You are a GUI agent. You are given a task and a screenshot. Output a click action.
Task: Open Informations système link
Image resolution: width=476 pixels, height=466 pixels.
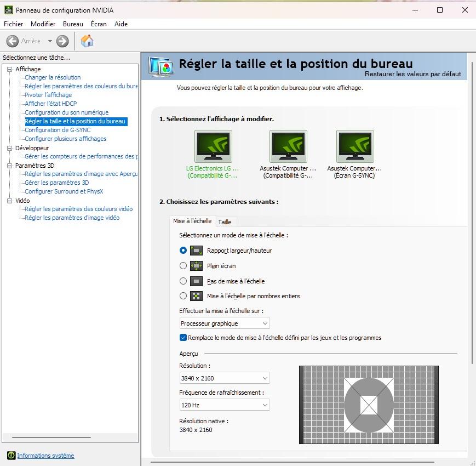(45, 456)
